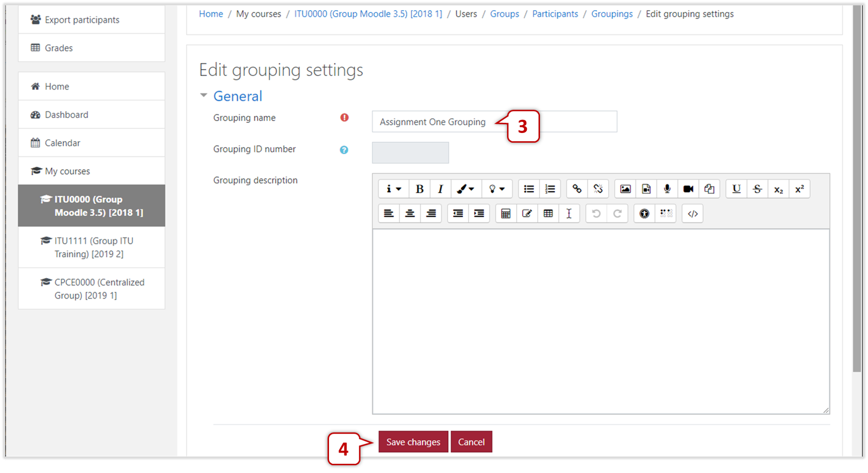
Task: Switch editor to HTML source view
Action: point(693,213)
